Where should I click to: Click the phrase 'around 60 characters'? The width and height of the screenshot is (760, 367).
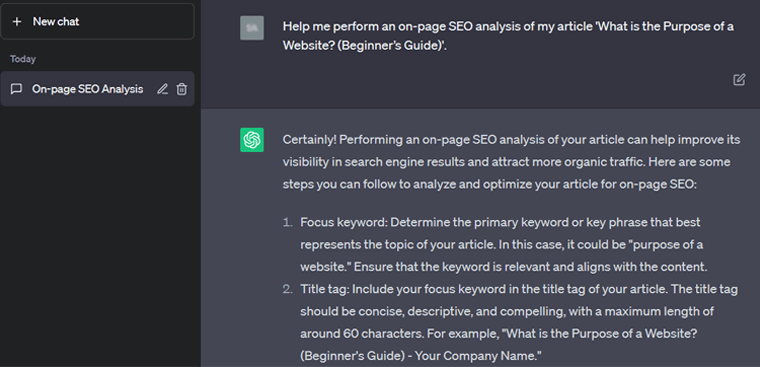(353, 334)
